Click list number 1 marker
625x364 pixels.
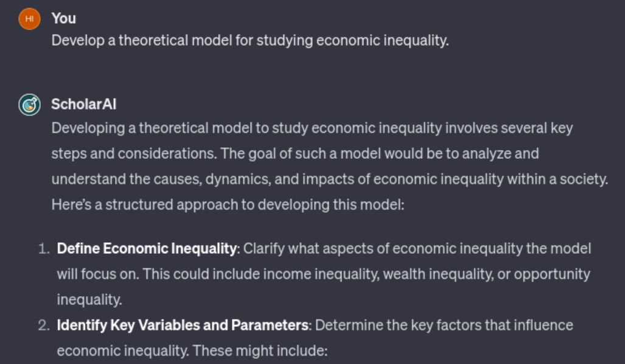pyautogui.click(x=43, y=248)
